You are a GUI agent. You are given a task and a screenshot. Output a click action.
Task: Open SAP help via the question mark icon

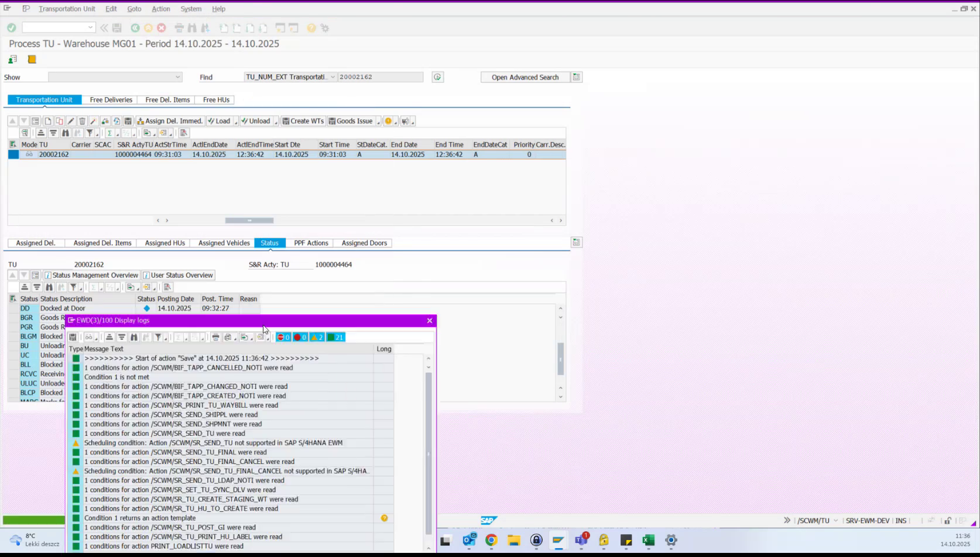coord(311,27)
